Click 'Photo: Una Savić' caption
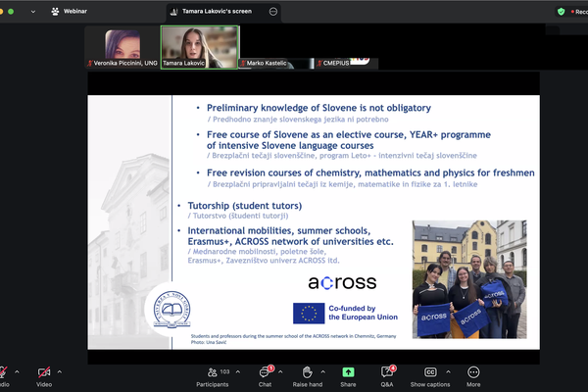Image resolution: width=588 pixels, height=392 pixels. click(x=209, y=342)
